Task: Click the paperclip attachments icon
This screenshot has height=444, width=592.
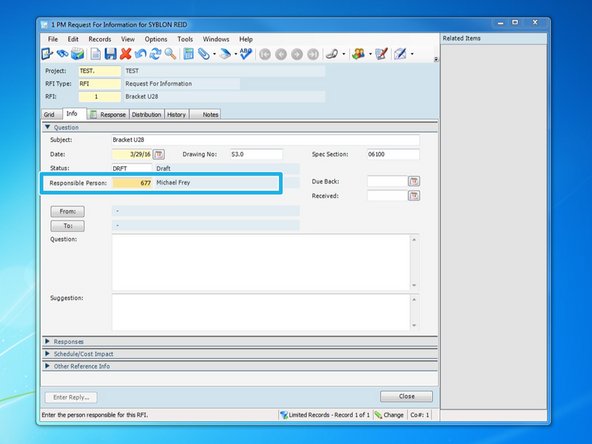Action: (x=204, y=54)
